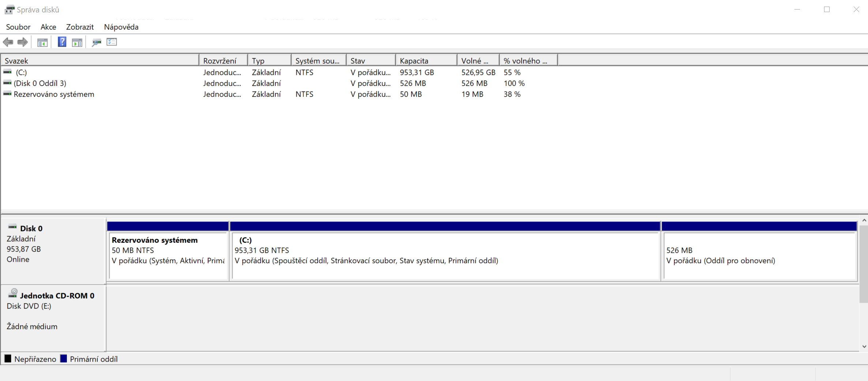Click the Primární oddíl blue legend swatch
The width and height of the screenshot is (868, 381).
64,359
